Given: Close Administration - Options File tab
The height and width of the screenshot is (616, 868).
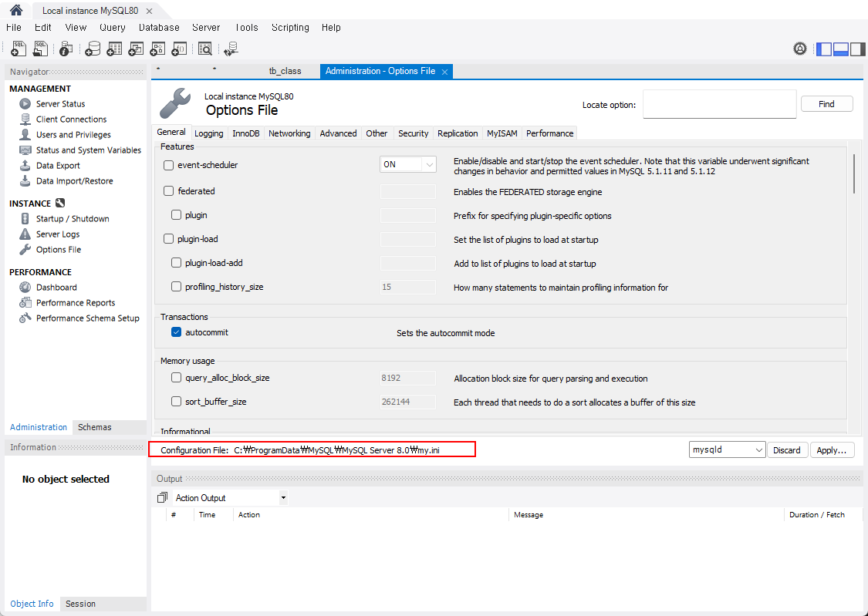Looking at the screenshot, I should click(444, 72).
